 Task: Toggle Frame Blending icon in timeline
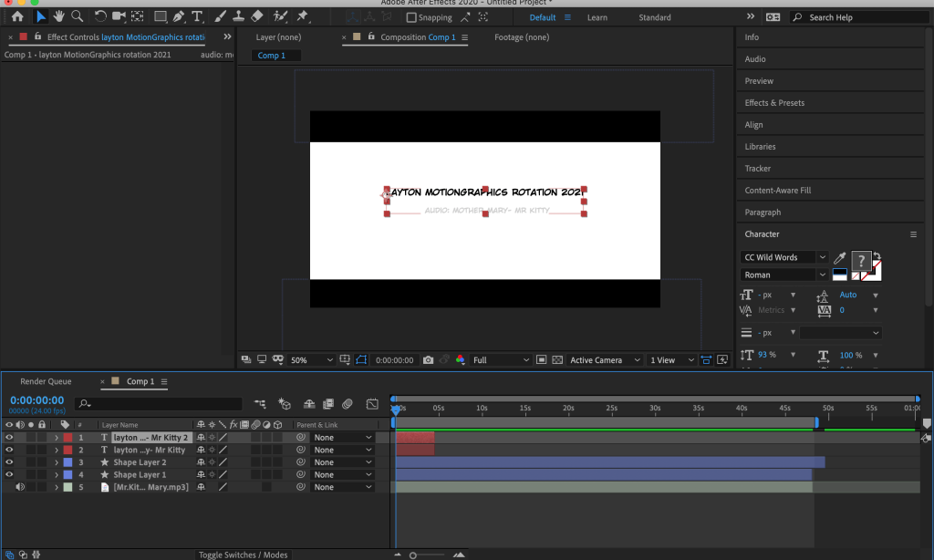328,404
